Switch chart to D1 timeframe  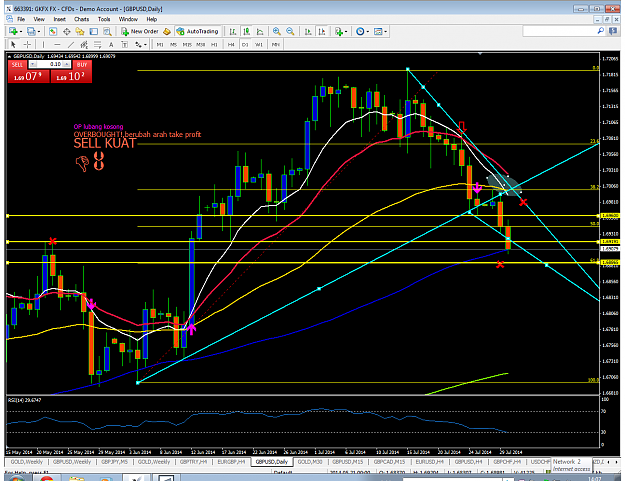click(245, 45)
